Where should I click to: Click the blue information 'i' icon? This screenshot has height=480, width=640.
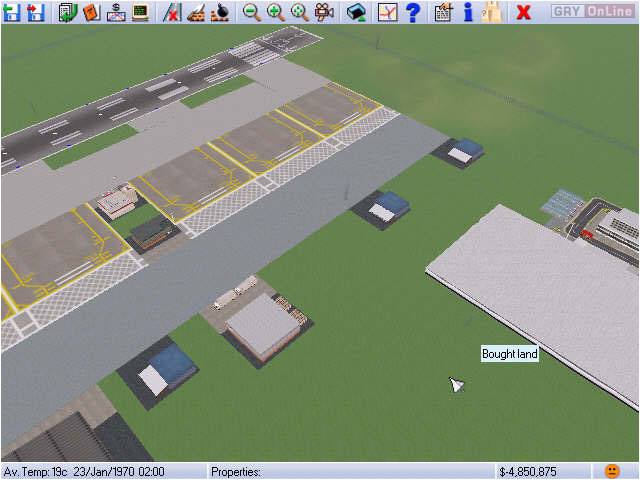pyautogui.click(x=468, y=12)
